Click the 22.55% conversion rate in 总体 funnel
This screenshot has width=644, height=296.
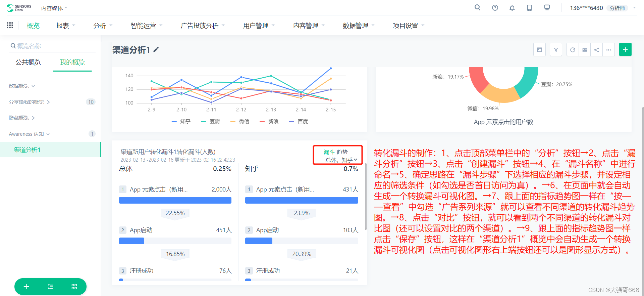pyautogui.click(x=175, y=213)
